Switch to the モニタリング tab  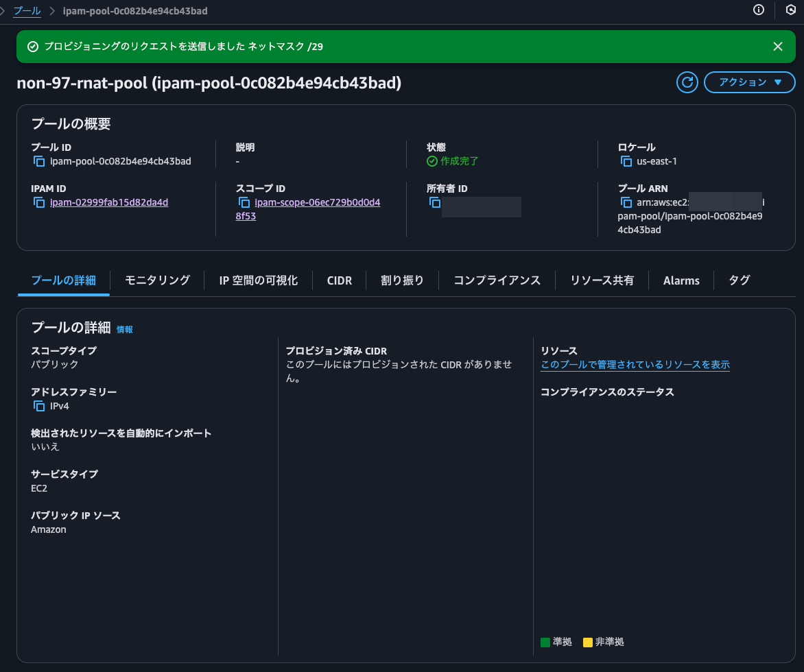[156, 280]
